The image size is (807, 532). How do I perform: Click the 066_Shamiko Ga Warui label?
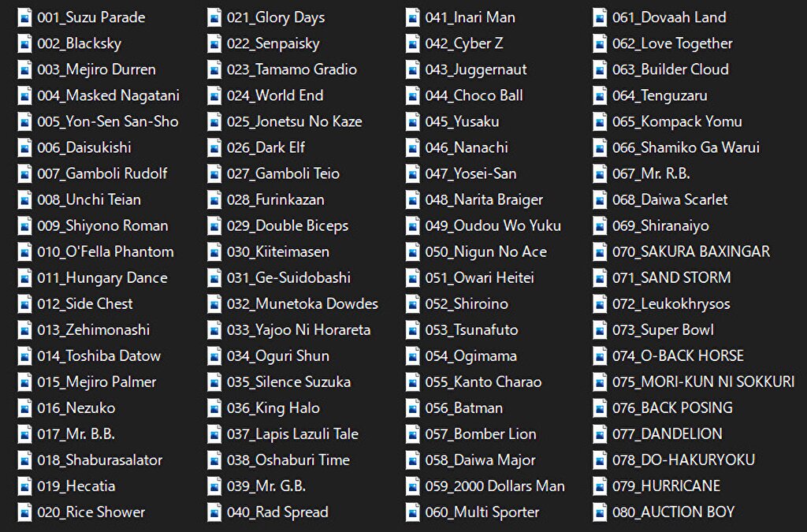pos(686,147)
